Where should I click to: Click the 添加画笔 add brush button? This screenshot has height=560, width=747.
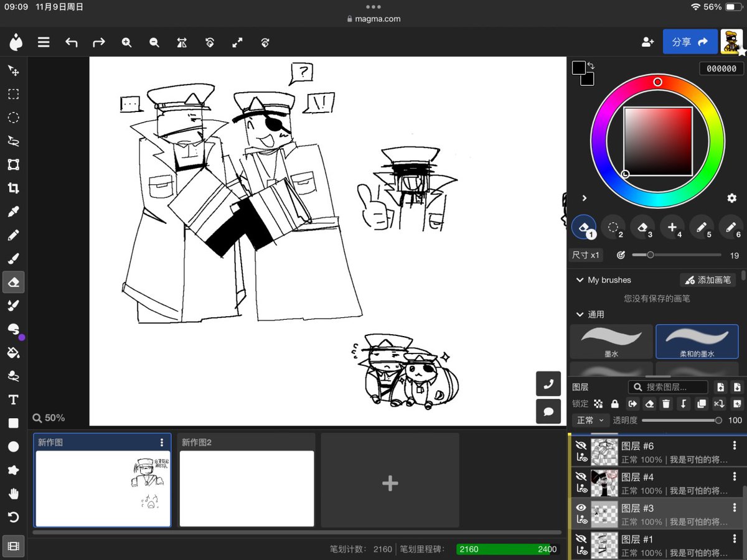click(x=708, y=280)
